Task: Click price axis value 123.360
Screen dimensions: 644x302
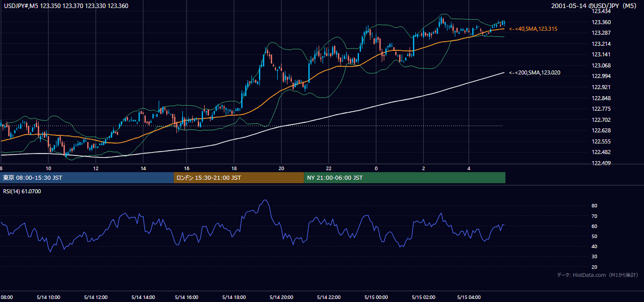Action: 601,22
